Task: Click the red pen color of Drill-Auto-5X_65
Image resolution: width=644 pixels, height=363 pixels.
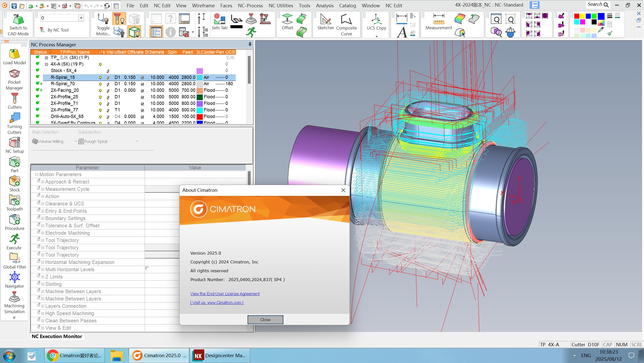Action: pos(200,117)
